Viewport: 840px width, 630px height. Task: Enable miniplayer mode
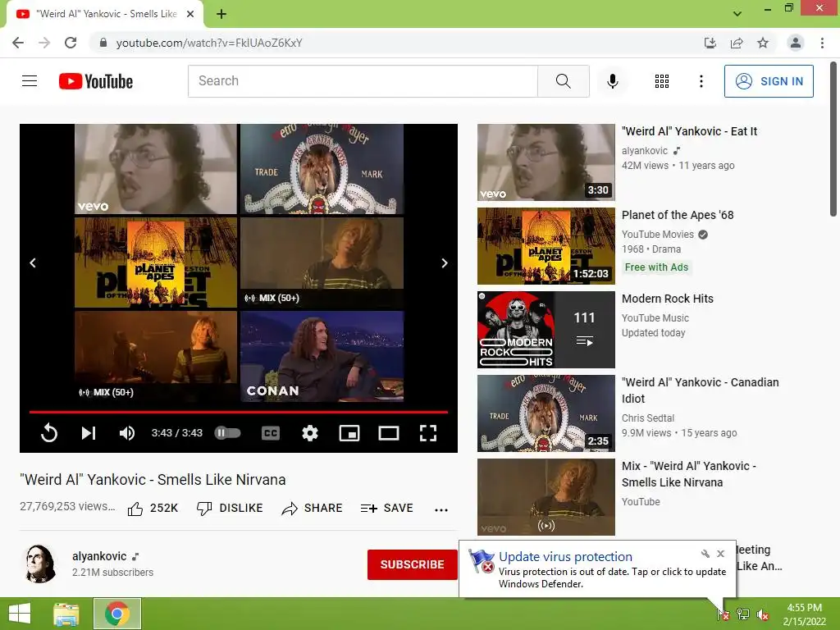pyautogui.click(x=349, y=433)
